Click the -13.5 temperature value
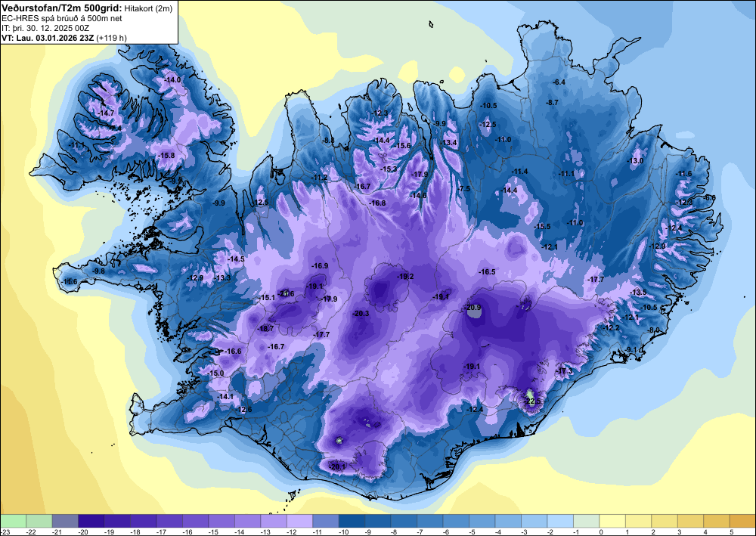The image size is (756, 536). [639, 293]
